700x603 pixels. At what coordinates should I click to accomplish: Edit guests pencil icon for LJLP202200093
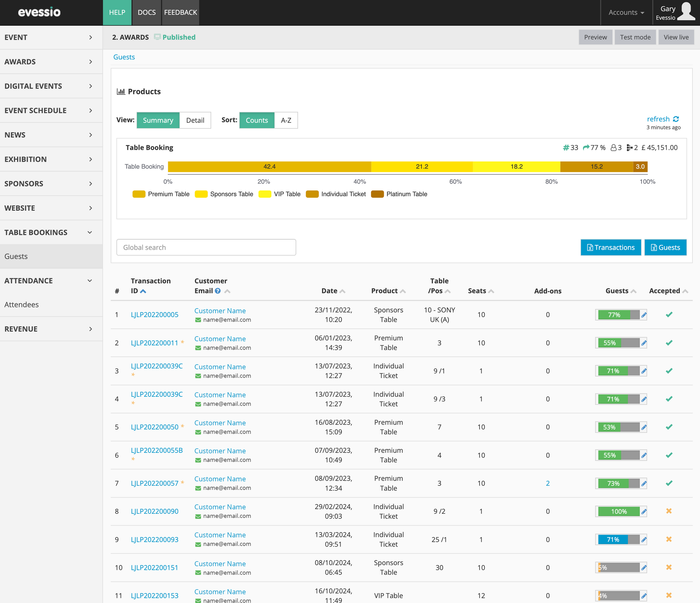(x=644, y=539)
